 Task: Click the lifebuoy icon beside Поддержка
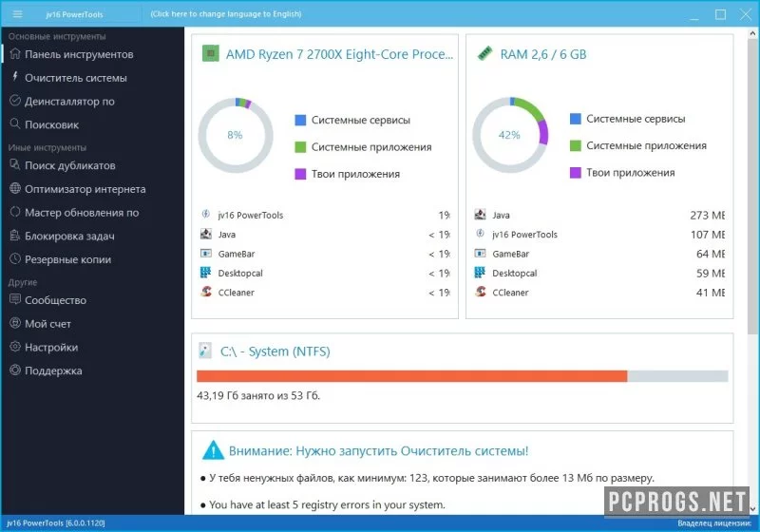tap(15, 370)
